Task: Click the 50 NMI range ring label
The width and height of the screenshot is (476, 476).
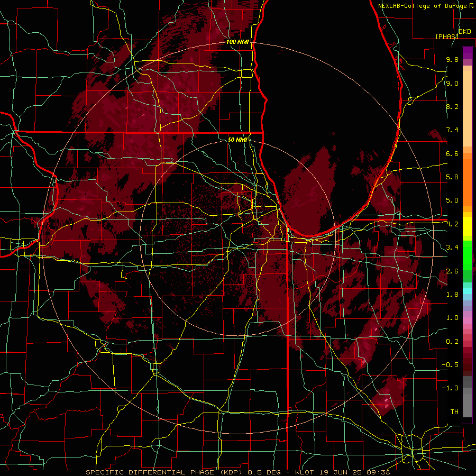Action: tap(237, 140)
